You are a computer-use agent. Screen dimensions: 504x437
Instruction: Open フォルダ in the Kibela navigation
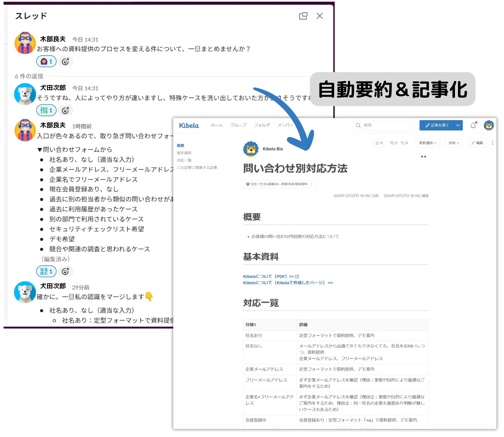(x=262, y=125)
